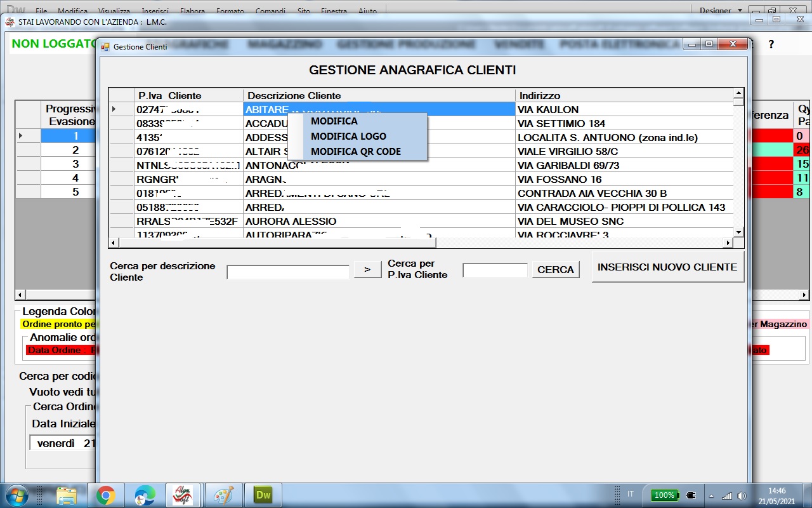The width and height of the screenshot is (812, 508).
Task: Click the volume speaker icon in system tray
Action: pos(742,495)
